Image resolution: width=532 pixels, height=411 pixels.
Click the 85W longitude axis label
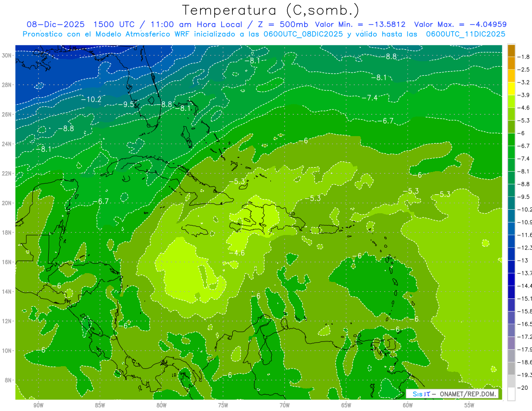[x=100, y=405]
